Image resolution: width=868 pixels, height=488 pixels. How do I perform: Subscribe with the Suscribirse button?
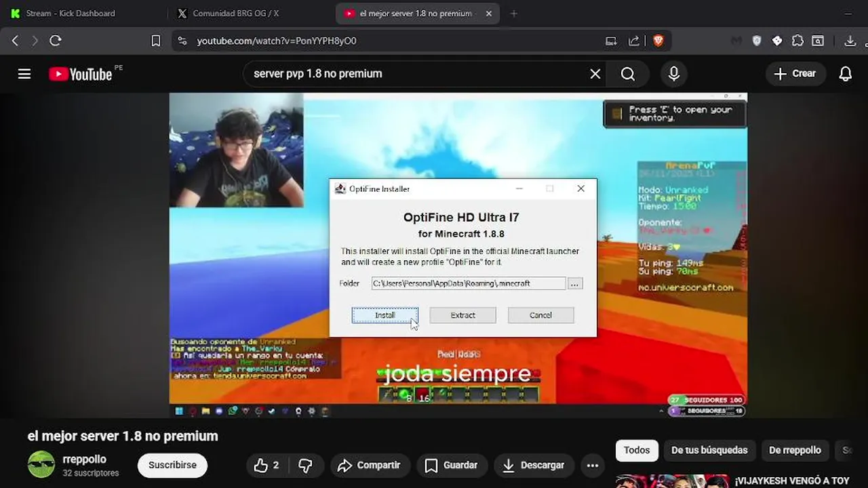pos(172,465)
